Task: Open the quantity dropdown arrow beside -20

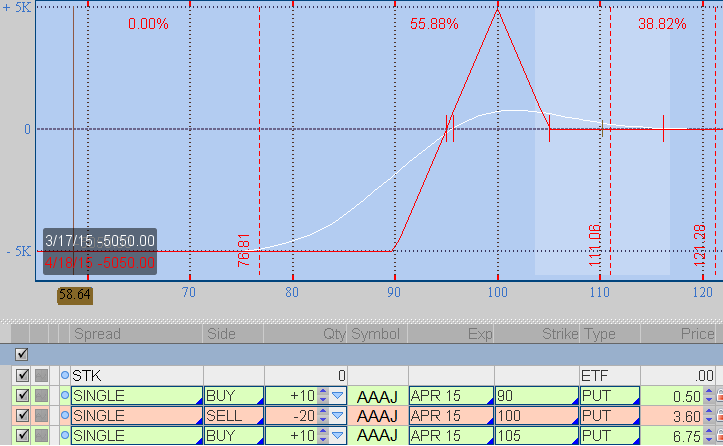Action: pyautogui.click(x=338, y=416)
